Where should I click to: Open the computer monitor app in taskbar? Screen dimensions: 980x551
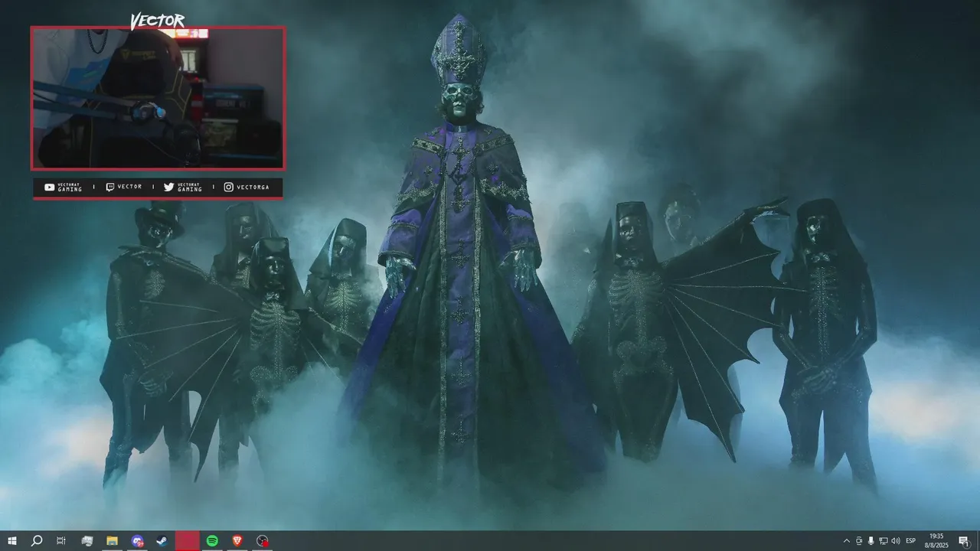(x=87, y=541)
